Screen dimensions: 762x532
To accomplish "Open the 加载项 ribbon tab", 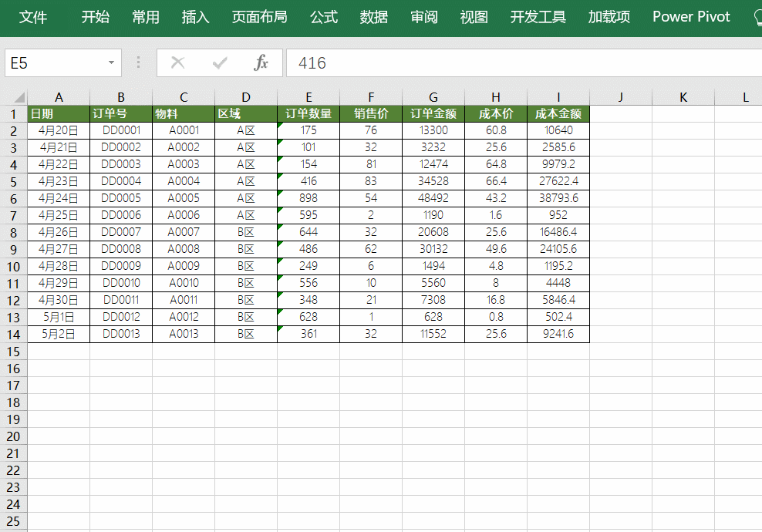I will click(609, 17).
